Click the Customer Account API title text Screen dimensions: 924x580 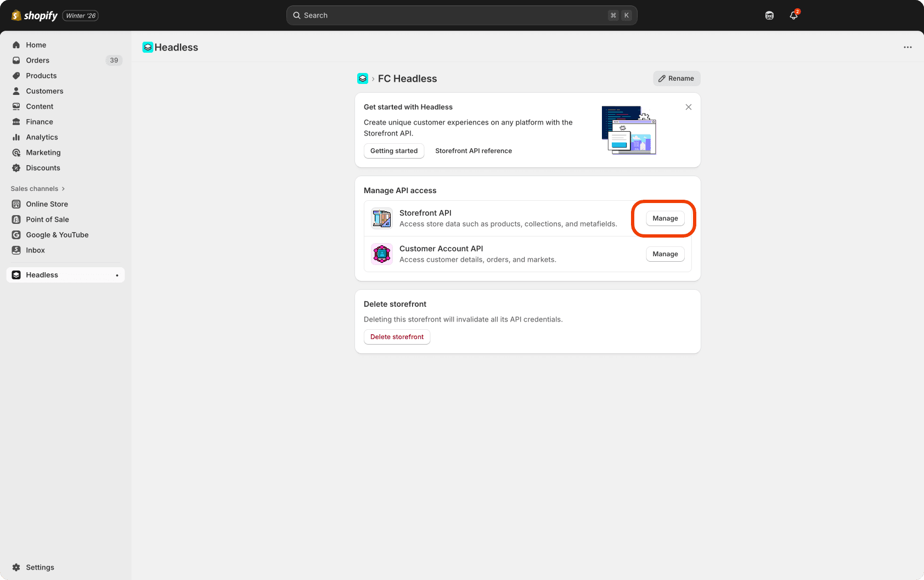point(441,249)
